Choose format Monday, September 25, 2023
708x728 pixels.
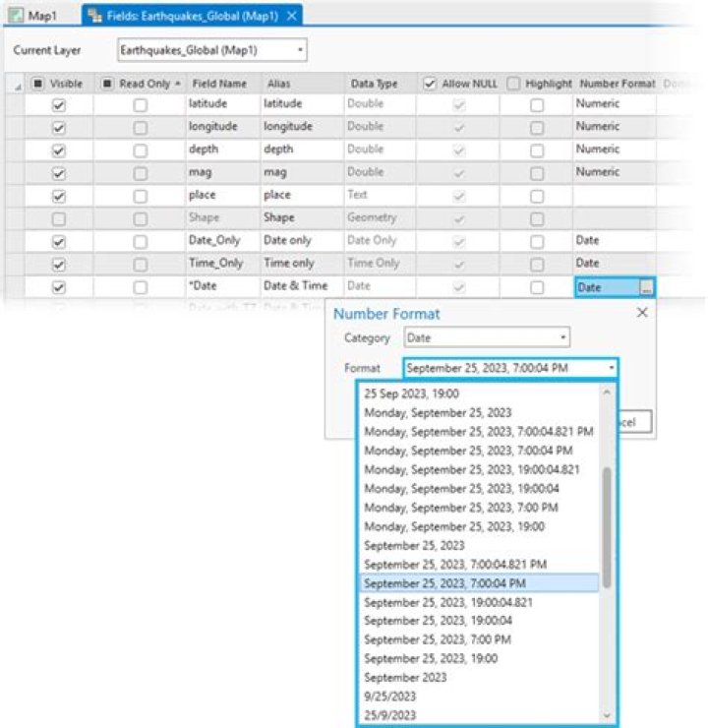[x=479, y=413]
